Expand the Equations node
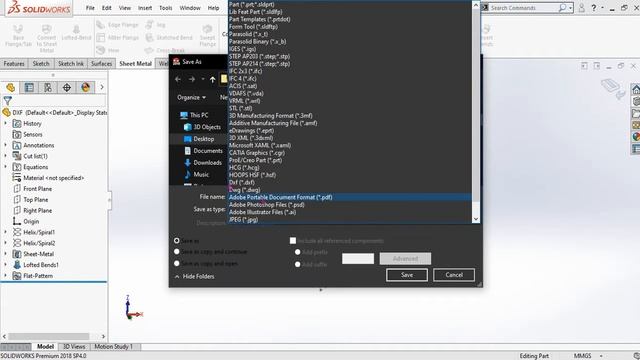Screen dimensions: 640x360 (x=6, y=167)
